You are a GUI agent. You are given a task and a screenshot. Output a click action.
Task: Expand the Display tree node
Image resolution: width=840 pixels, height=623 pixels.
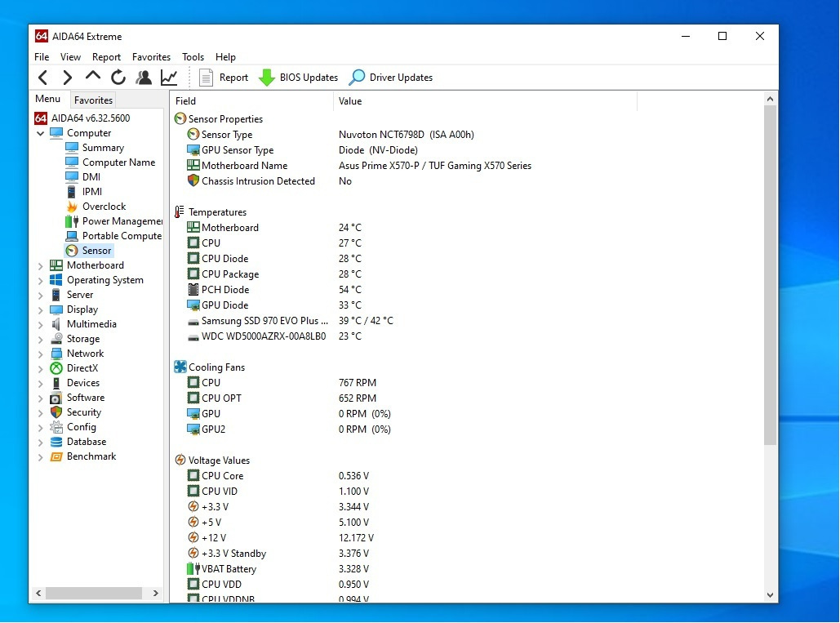point(40,309)
